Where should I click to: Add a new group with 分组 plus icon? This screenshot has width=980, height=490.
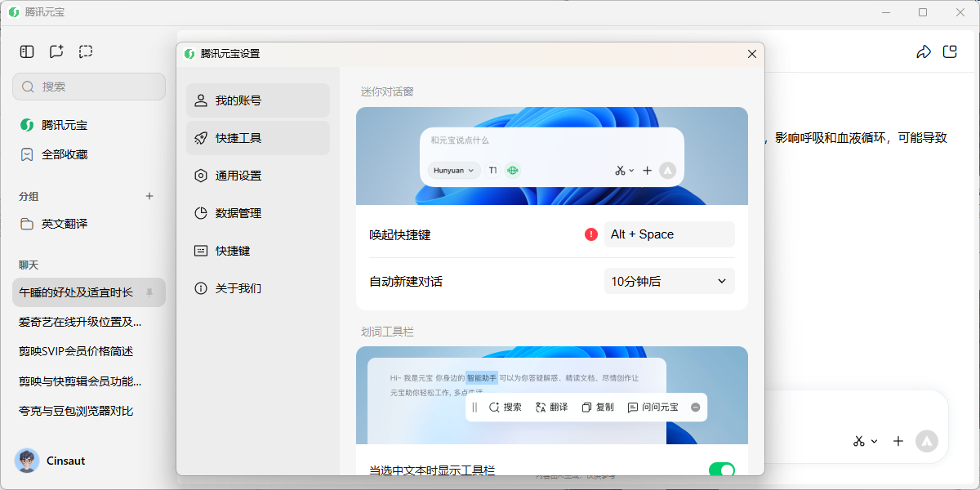pos(149,196)
